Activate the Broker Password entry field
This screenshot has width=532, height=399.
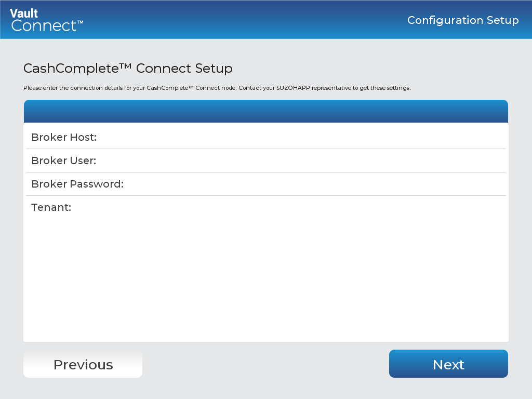[x=312, y=183]
